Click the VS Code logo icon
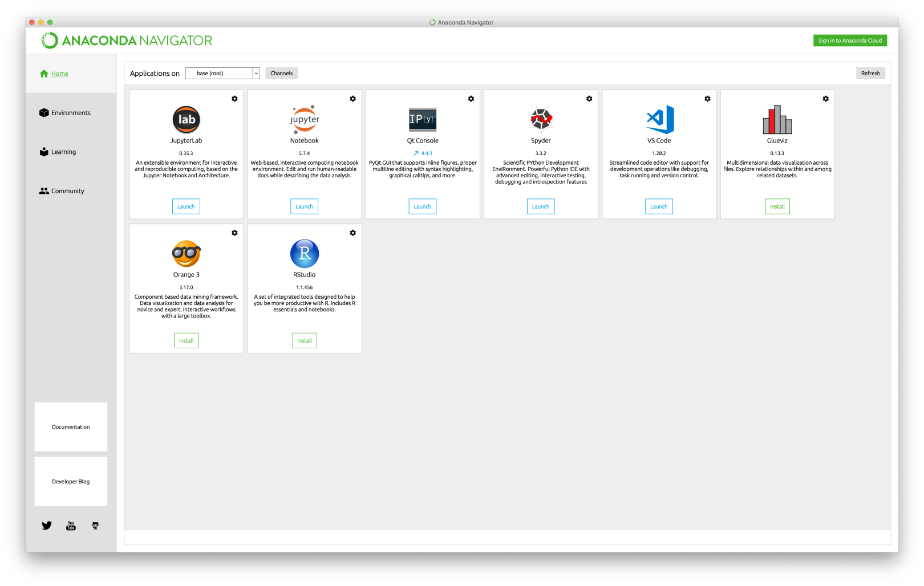Screen dimensions: 924x586 pyautogui.click(x=659, y=120)
